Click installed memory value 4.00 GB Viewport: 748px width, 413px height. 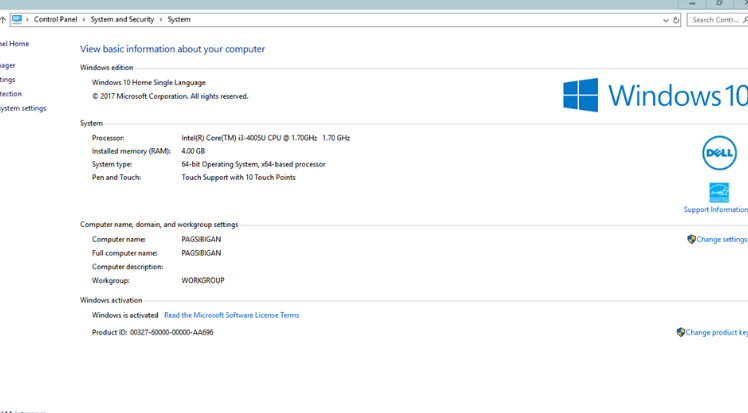click(x=193, y=151)
